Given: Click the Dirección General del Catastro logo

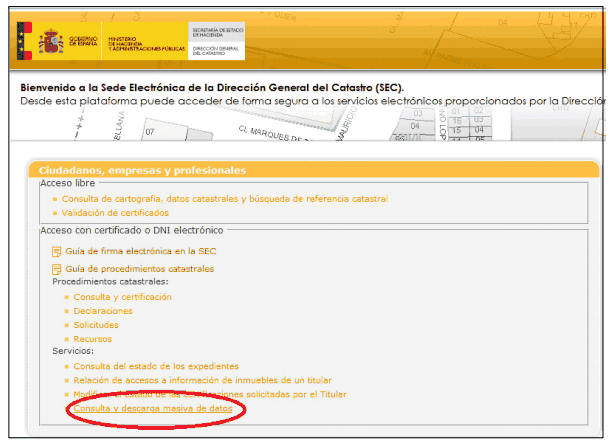Looking at the screenshot, I should (216, 51).
